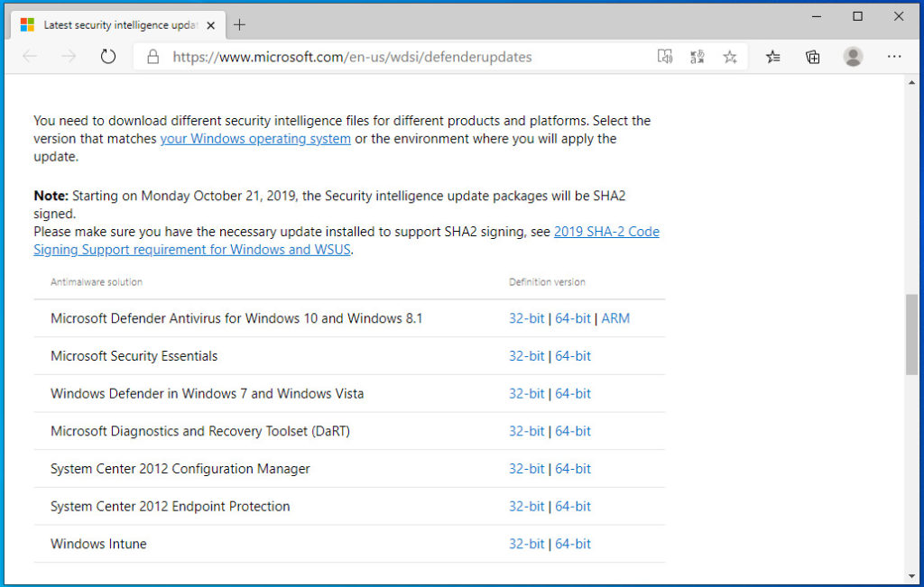Close the current browser tab
The width and height of the screenshot is (924, 587).
(209, 25)
